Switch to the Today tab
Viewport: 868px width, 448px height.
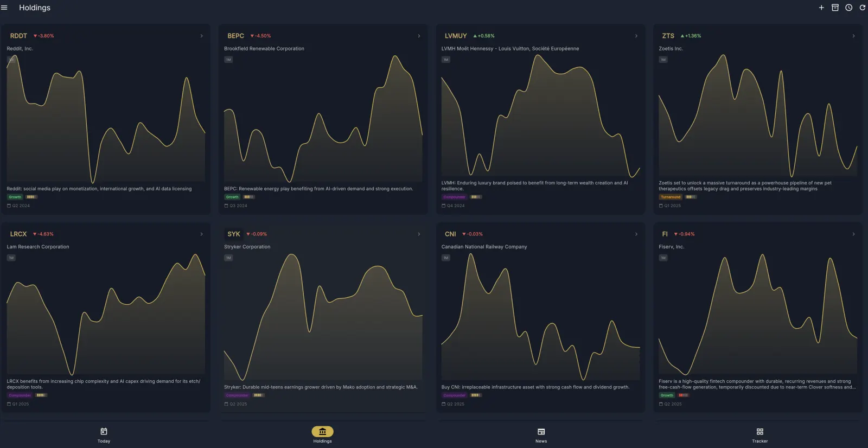tap(104, 435)
